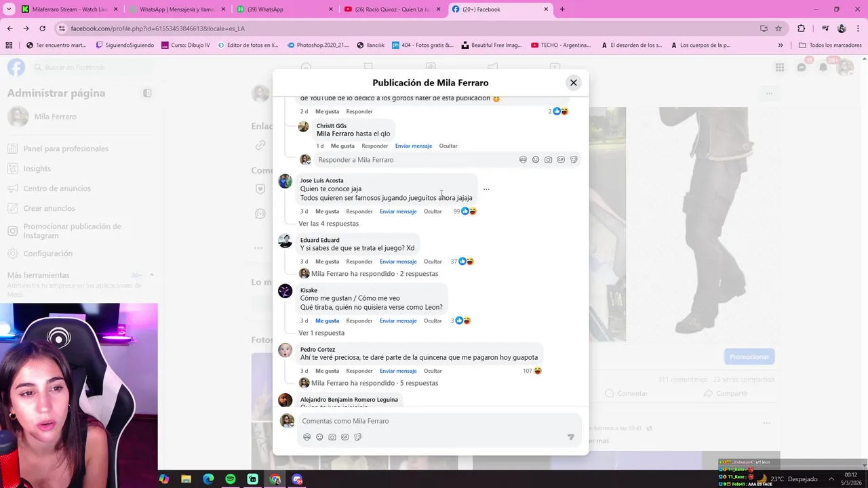The image size is (868, 488).
Task: Open Microsoft Edge from the taskbar
Action: 208,479
